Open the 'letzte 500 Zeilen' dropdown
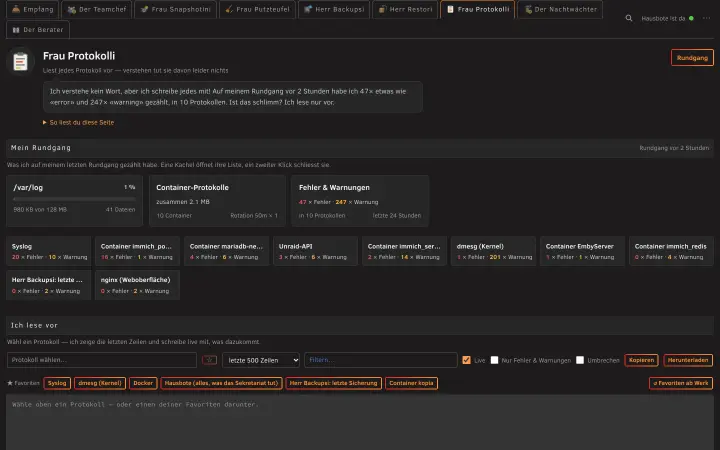The height and width of the screenshot is (450, 720). tap(261, 360)
